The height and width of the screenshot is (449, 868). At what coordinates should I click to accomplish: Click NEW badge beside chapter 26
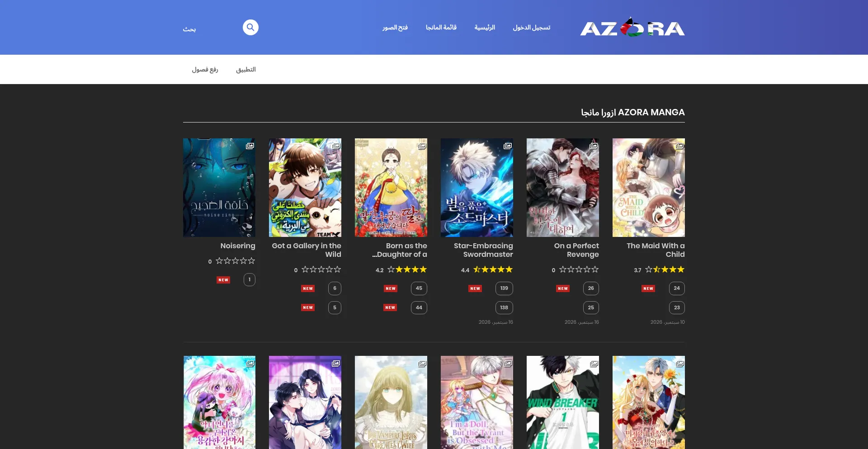coord(563,288)
